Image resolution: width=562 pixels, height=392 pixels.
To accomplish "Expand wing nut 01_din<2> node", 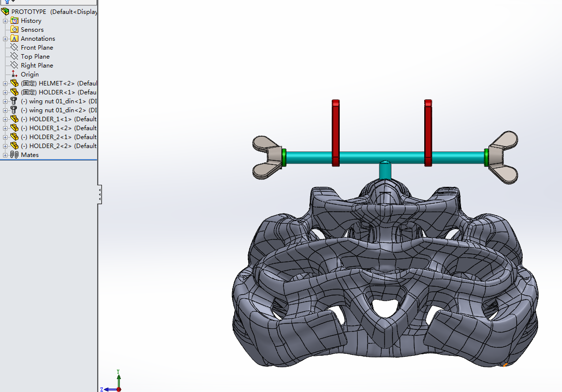I will [x=5, y=110].
